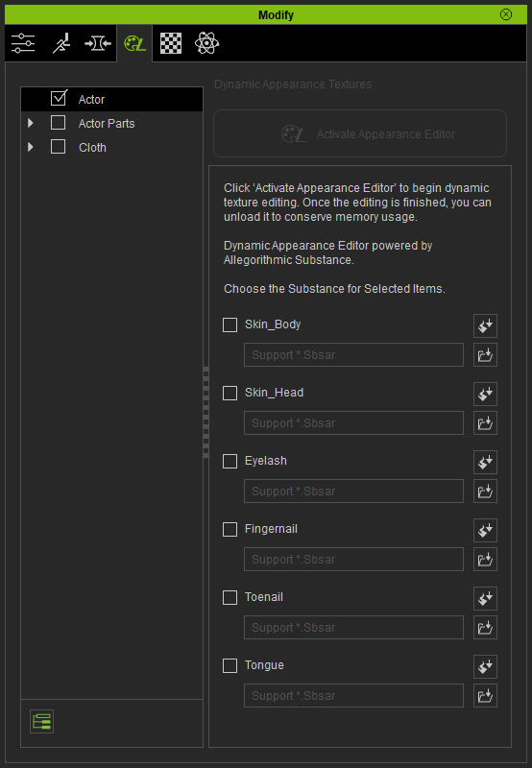Click the Eyelash load default substance icon
Screen dimensions: 532x768
point(485,462)
